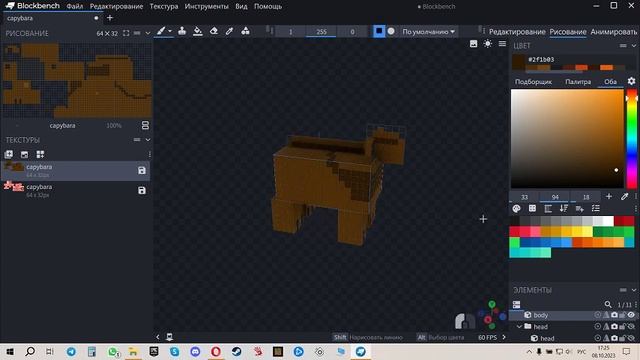
Task: Open color panel settings gear
Action: 631,81
